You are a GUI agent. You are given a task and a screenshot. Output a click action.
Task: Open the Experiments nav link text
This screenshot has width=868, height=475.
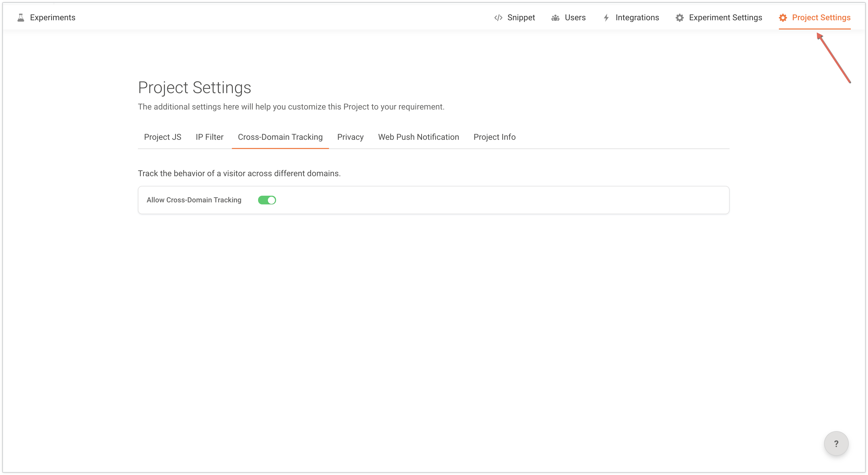pyautogui.click(x=53, y=17)
